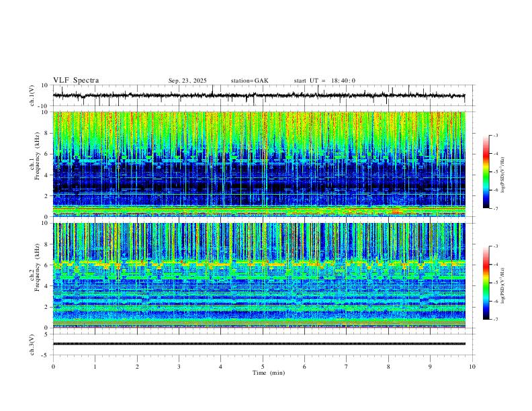Image resolution: width=532 pixels, height=411 pixels.
Task: Click the "ch.1(V)" waveform axis label
Action: [32, 95]
